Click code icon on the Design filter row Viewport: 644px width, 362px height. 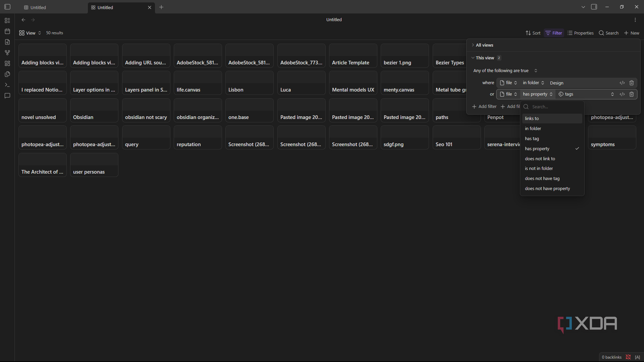[622, 83]
